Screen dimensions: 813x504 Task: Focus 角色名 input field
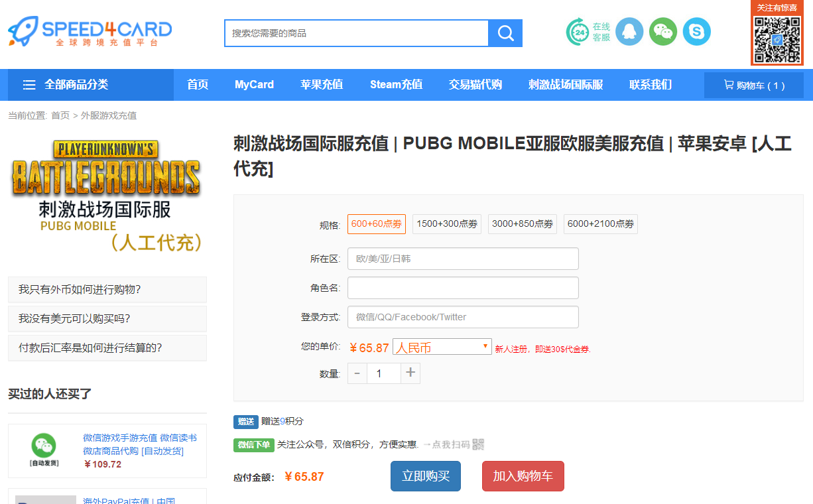[463, 288]
